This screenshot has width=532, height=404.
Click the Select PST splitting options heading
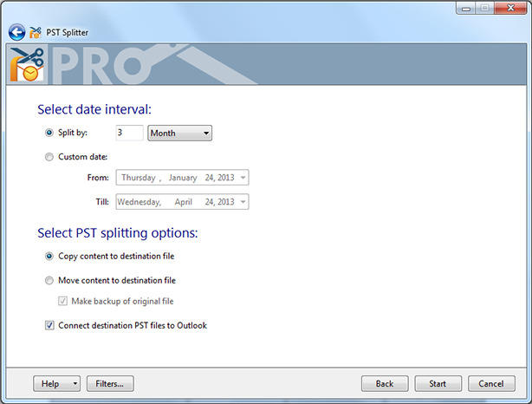[117, 233]
